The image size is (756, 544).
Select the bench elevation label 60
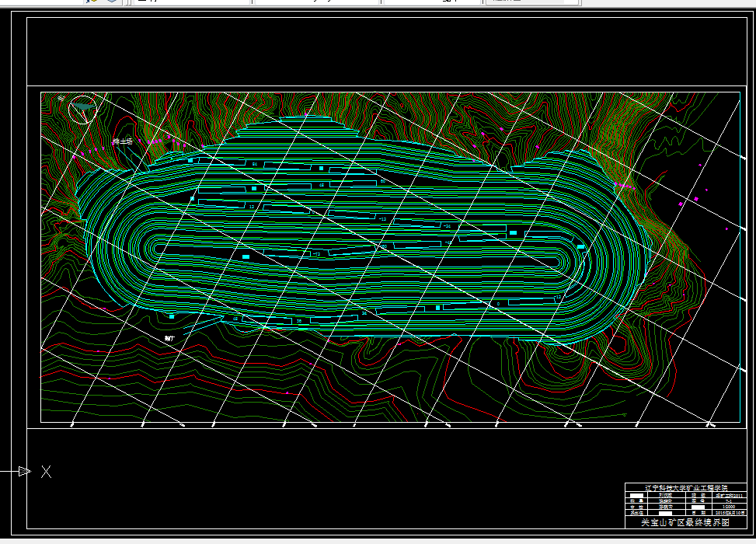pyautogui.click(x=383, y=181)
